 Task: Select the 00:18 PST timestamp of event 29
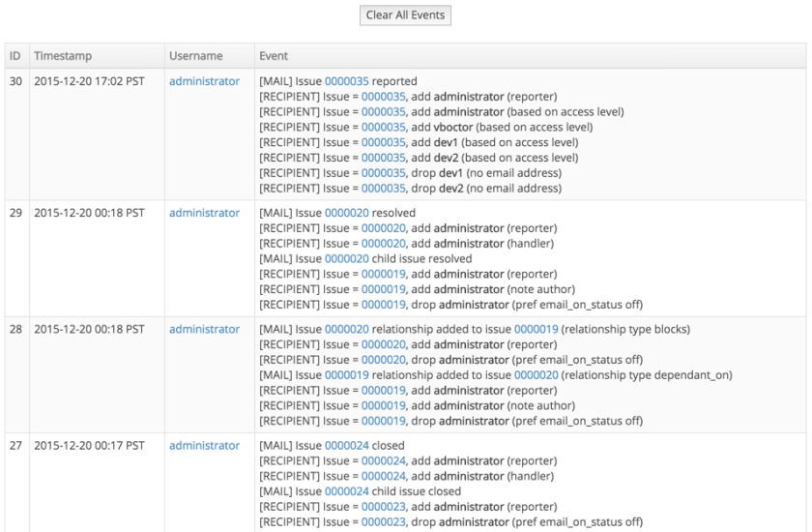89,213
